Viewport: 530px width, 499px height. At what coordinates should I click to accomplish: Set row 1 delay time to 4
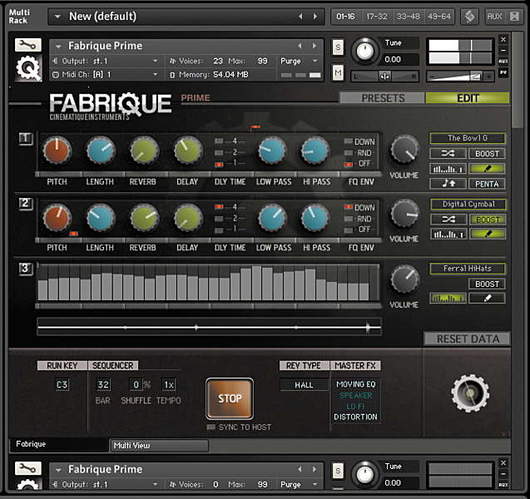click(x=219, y=141)
